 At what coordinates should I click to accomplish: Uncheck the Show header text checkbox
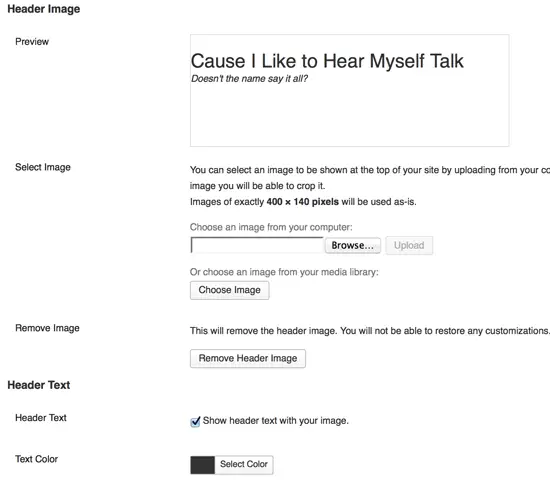coord(195,421)
